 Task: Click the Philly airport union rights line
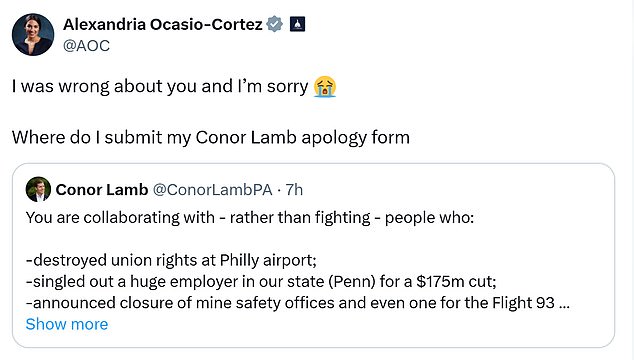171,260
